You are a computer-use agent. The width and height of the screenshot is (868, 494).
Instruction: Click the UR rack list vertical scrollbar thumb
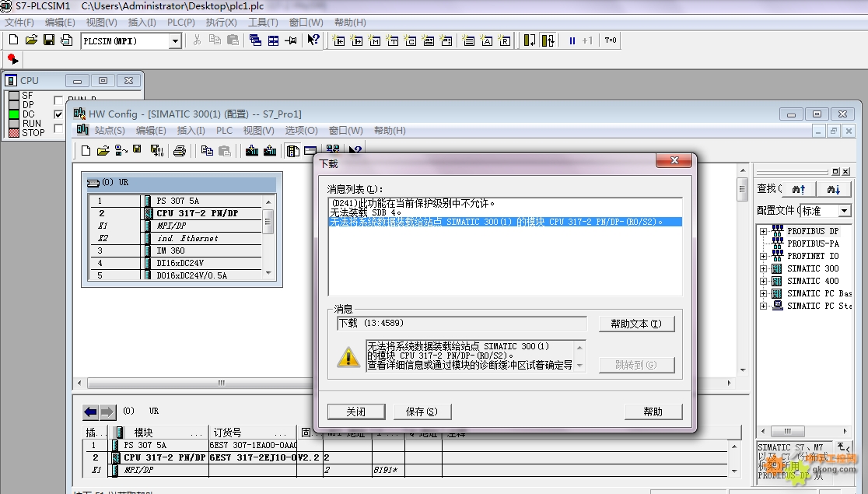click(x=268, y=222)
